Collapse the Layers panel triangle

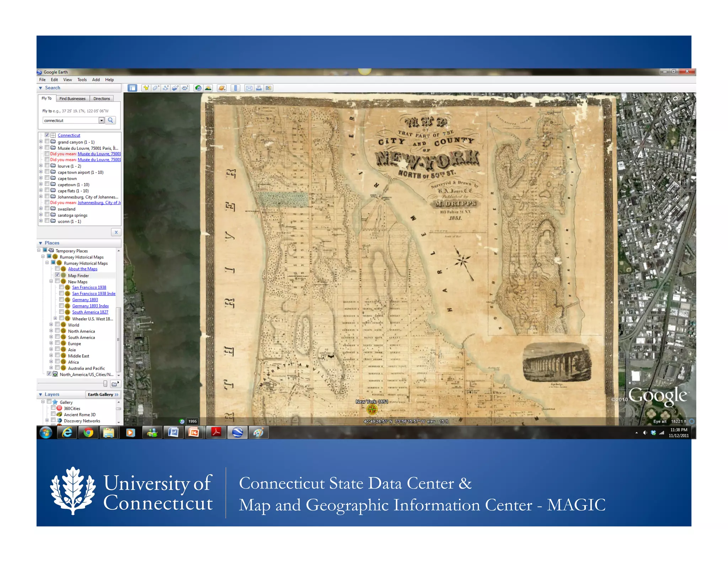click(41, 394)
